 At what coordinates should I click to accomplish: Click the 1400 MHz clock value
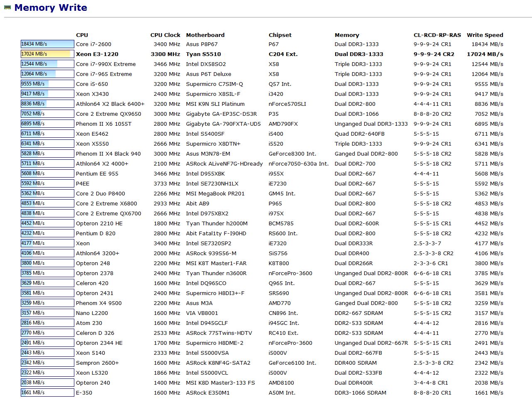[167, 383]
